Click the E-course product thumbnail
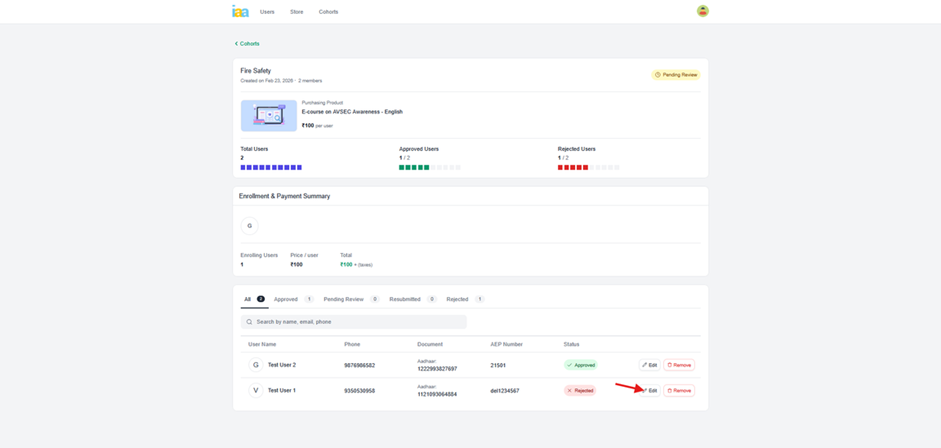This screenshot has width=941, height=448. (268, 115)
